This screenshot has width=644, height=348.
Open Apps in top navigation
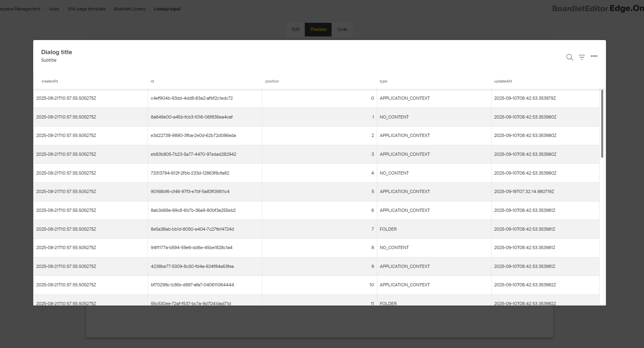click(54, 9)
